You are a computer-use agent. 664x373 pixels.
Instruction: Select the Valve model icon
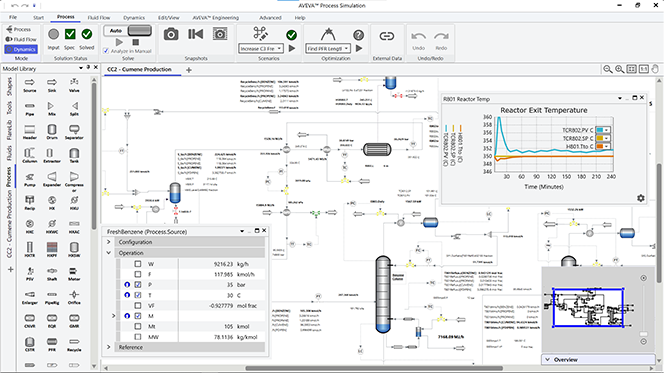(x=74, y=85)
